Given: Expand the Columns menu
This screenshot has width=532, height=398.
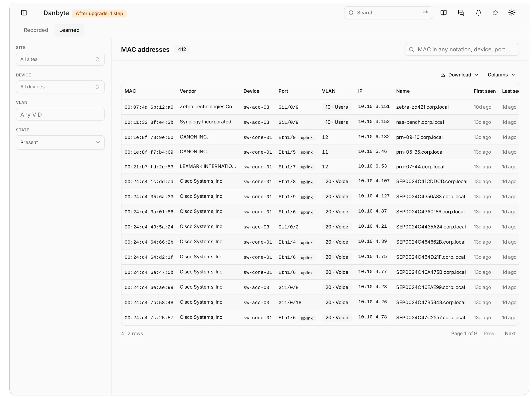Looking at the screenshot, I should click(x=501, y=75).
